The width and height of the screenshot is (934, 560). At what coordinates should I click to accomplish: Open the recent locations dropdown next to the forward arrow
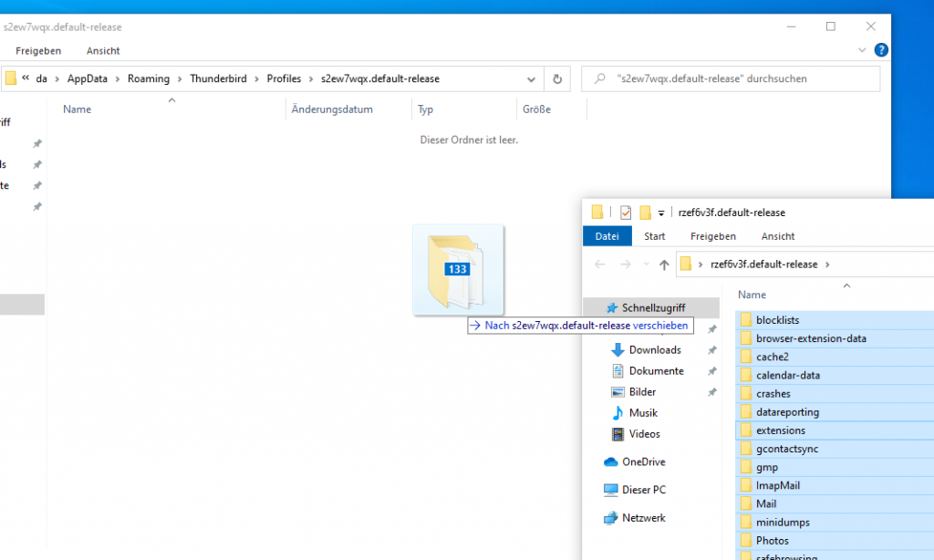(647, 264)
